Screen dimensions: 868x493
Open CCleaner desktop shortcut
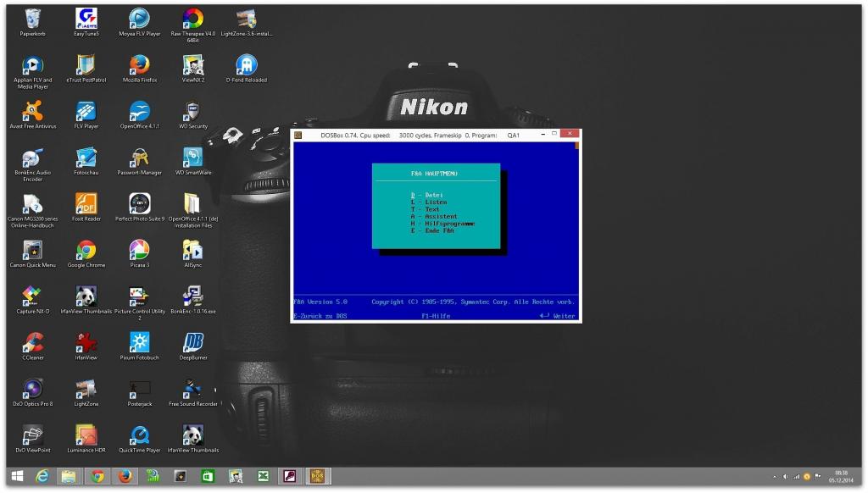coord(33,345)
